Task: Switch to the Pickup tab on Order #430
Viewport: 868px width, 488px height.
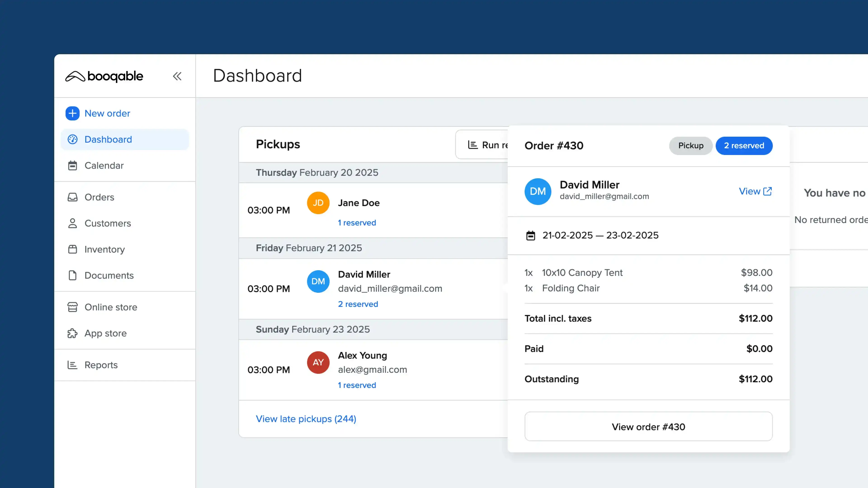Action: point(691,145)
